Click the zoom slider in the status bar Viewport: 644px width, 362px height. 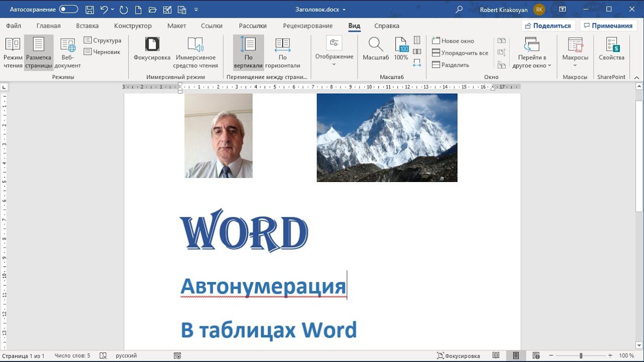[581, 355]
